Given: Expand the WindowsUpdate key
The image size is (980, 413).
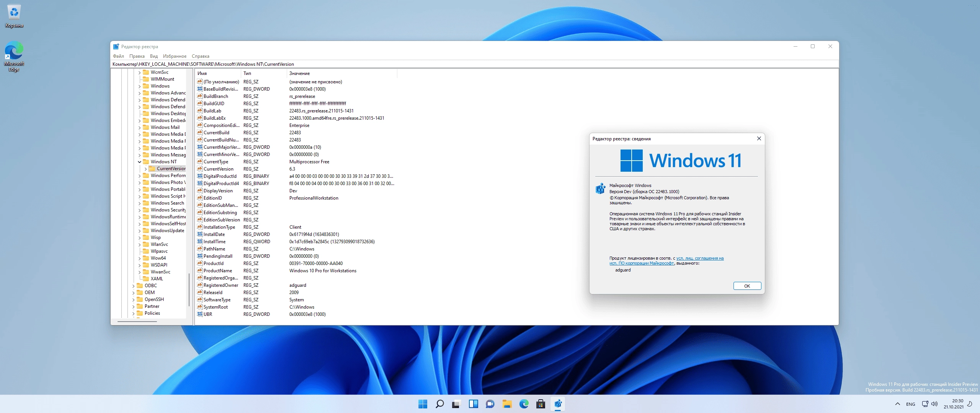Looking at the screenshot, I should point(140,231).
